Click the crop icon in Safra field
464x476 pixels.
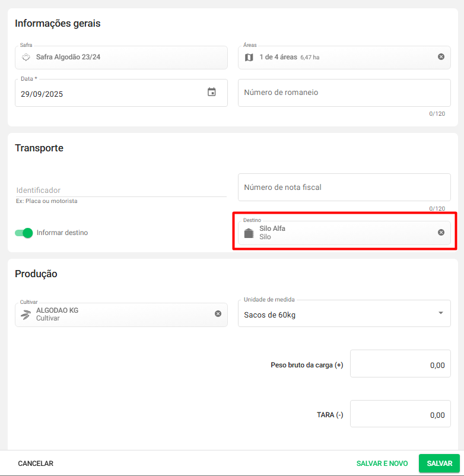coord(26,58)
